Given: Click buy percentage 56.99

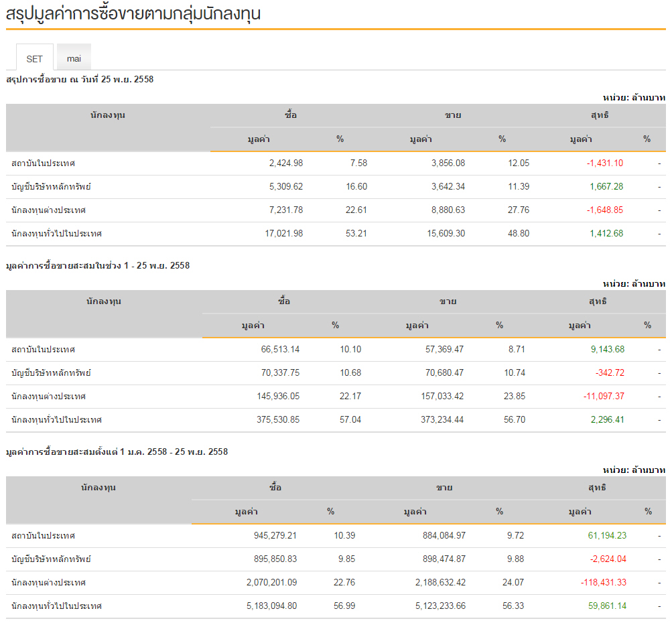Looking at the screenshot, I should [344, 606].
